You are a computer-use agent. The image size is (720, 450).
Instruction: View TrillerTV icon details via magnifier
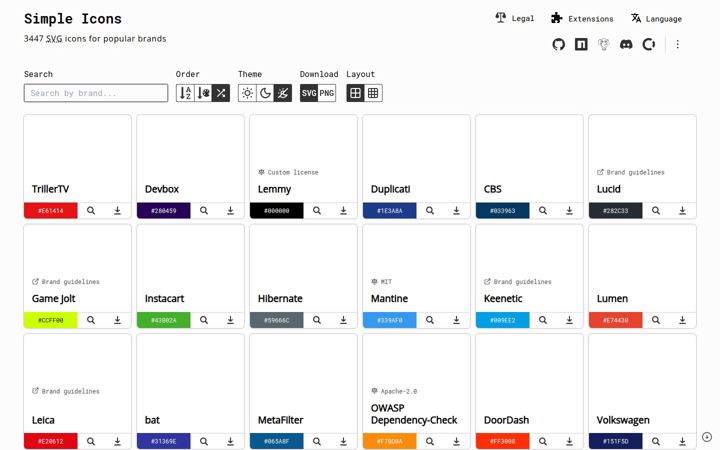(x=91, y=211)
